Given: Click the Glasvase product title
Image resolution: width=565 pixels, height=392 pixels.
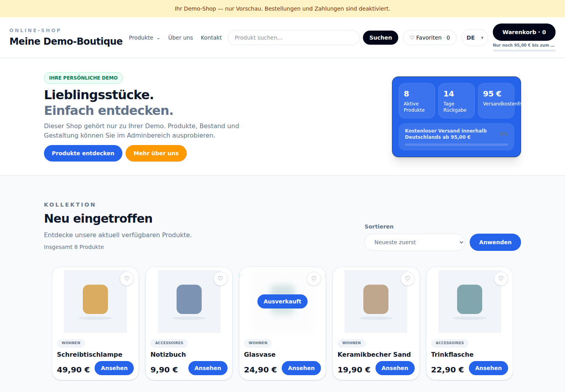Looking at the screenshot, I should 260,354.
